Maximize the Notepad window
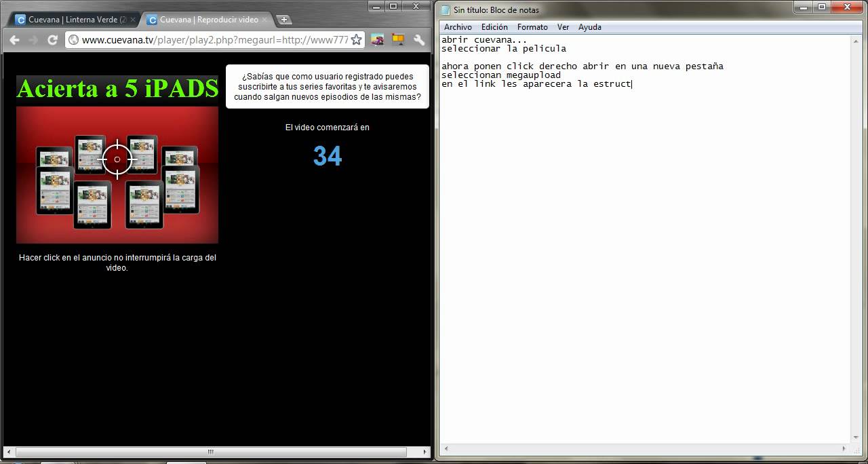Screen dimensions: 868x464 point(822,7)
